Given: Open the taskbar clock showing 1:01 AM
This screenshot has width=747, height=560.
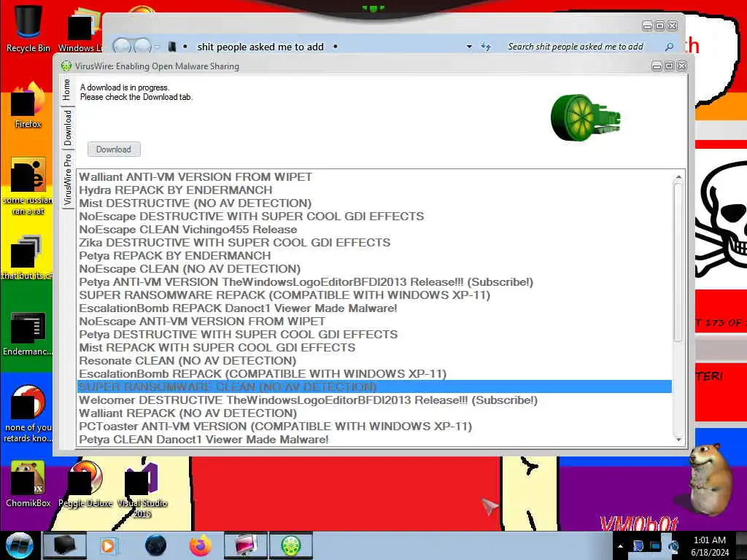Looking at the screenshot, I should pos(710,545).
